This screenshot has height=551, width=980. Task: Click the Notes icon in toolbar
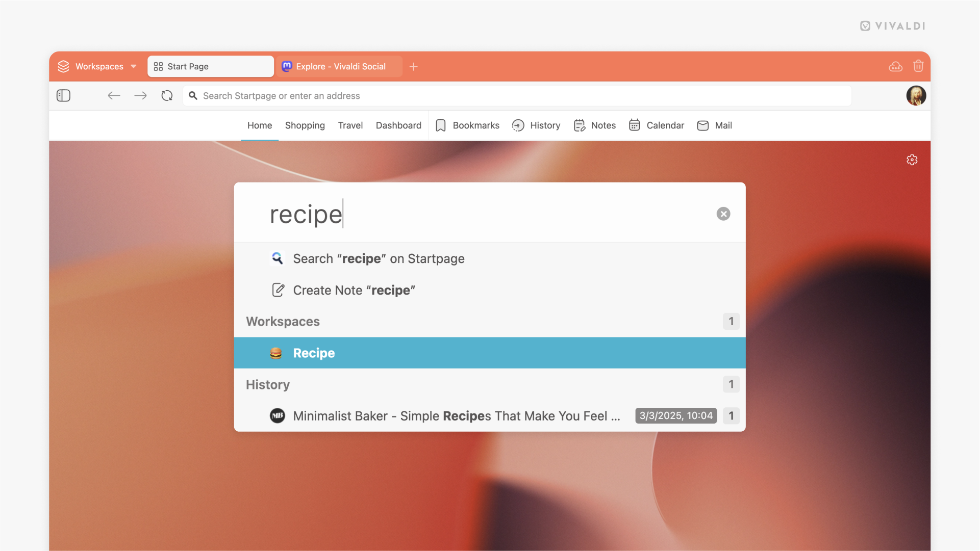[578, 124]
